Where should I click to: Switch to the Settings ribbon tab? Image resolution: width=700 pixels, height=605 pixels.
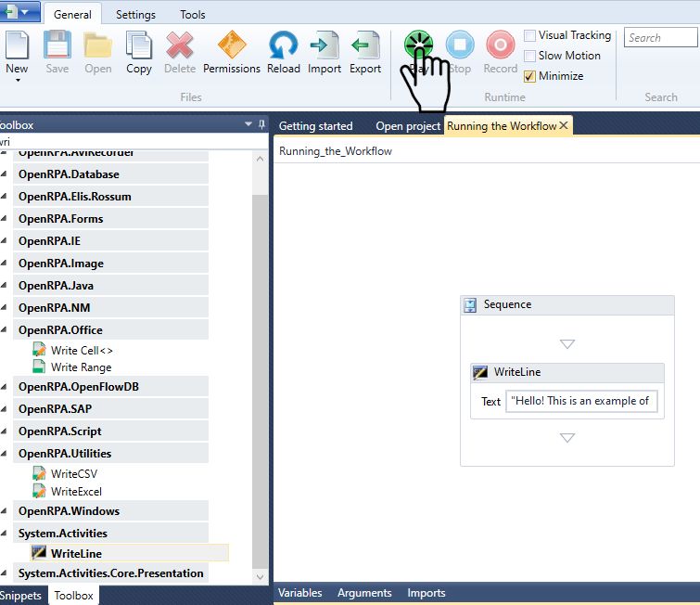(x=135, y=15)
